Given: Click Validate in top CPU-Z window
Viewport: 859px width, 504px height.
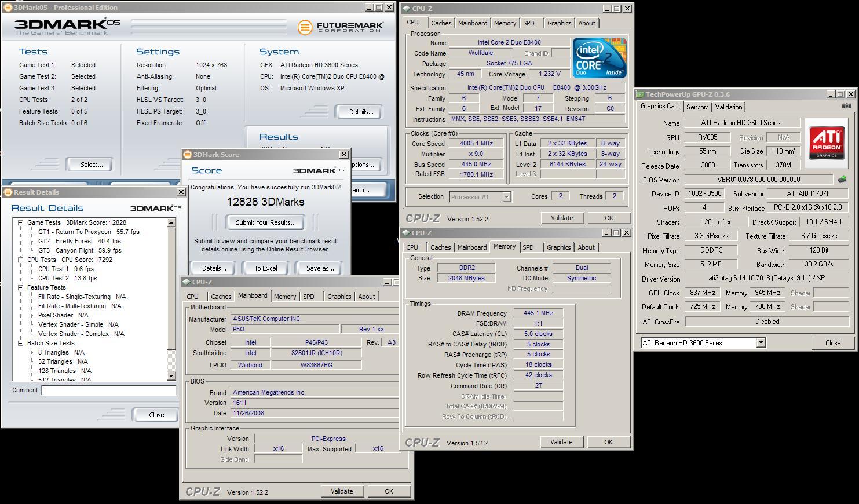Looking at the screenshot, I should click(562, 218).
